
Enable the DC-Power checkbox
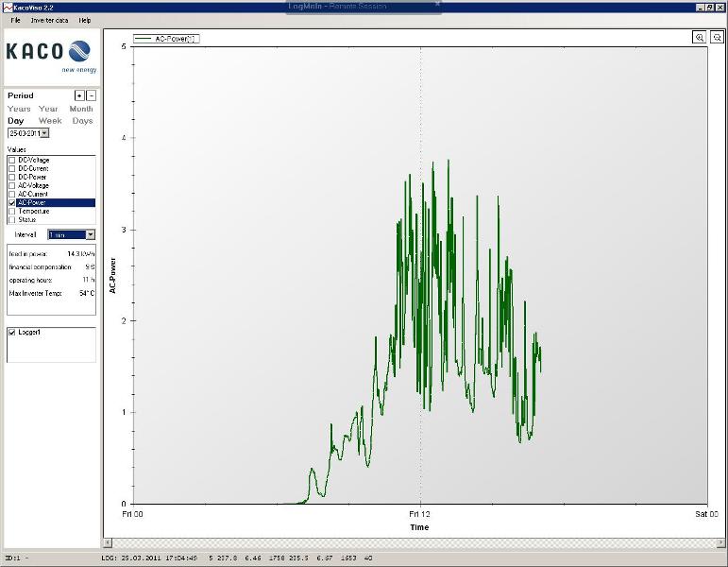(x=12, y=177)
